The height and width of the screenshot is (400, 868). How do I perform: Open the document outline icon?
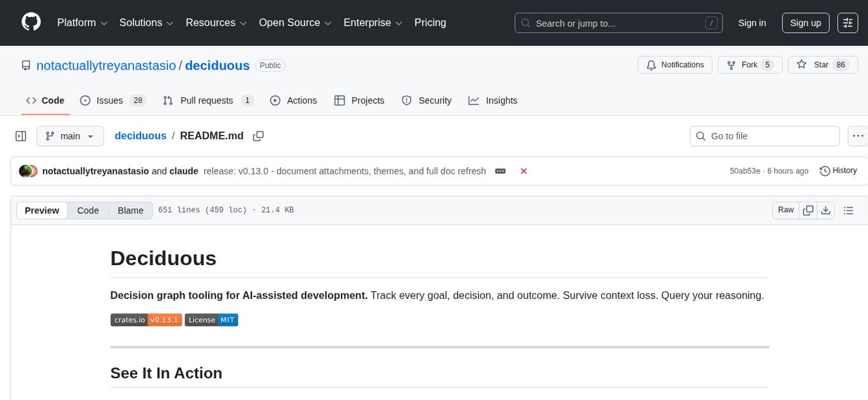pyautogui.click(x=848, y=210)
